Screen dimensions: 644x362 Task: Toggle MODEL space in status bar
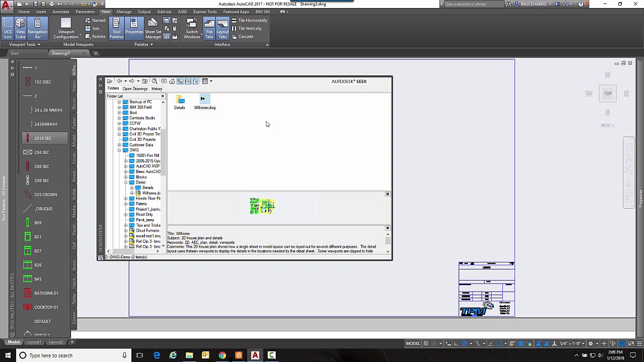coord(413,343)
